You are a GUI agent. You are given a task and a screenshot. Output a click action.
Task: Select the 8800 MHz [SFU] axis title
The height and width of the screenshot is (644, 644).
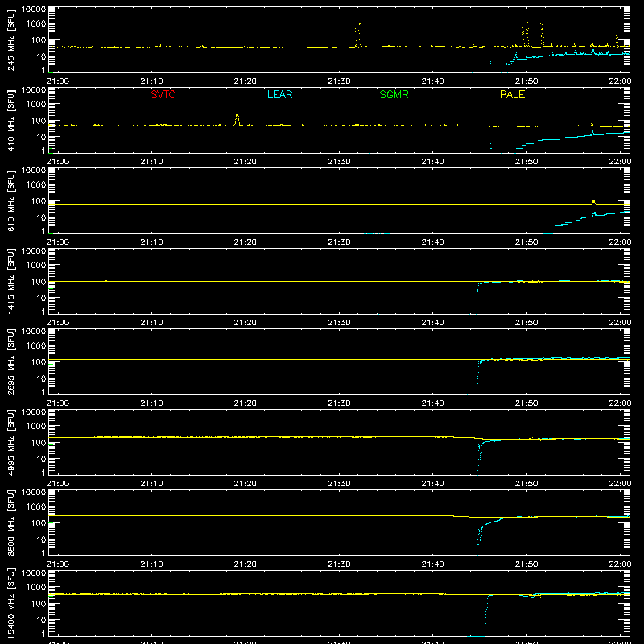coord(11,523)
